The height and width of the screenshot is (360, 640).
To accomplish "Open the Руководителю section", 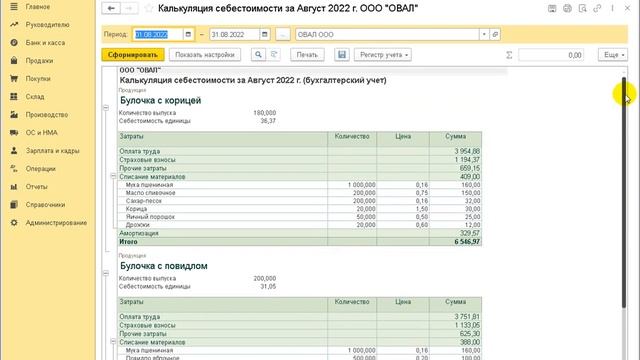I will coord(47,25).
